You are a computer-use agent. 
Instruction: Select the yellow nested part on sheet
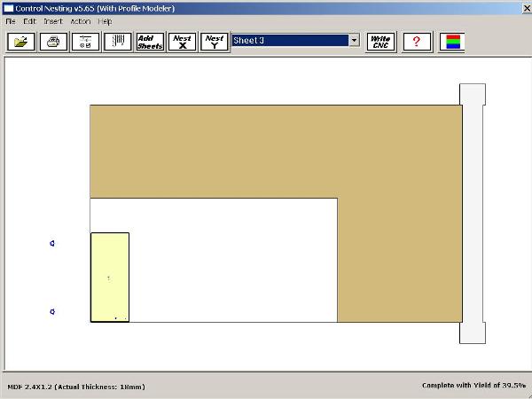[x=110, y=277]
